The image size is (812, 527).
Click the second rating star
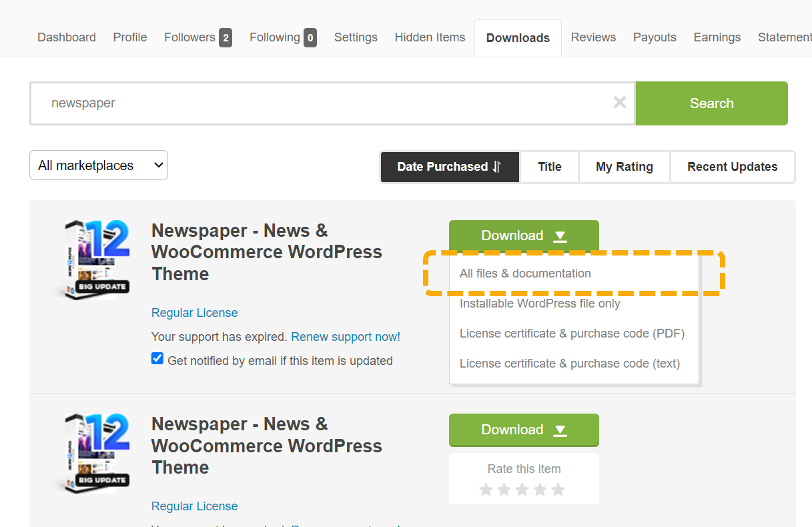[x=504, y=490]
